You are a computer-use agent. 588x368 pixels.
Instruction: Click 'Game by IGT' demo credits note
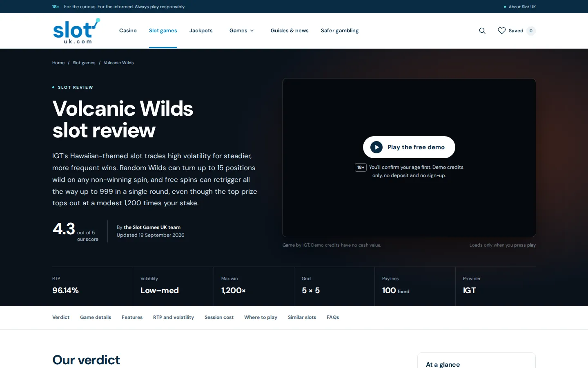tap(332, 245)
